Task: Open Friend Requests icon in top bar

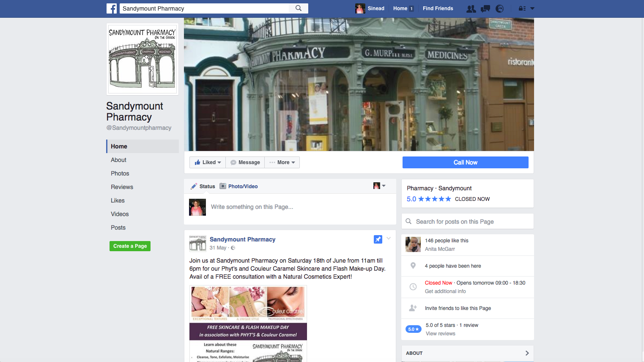Action: 471,8
